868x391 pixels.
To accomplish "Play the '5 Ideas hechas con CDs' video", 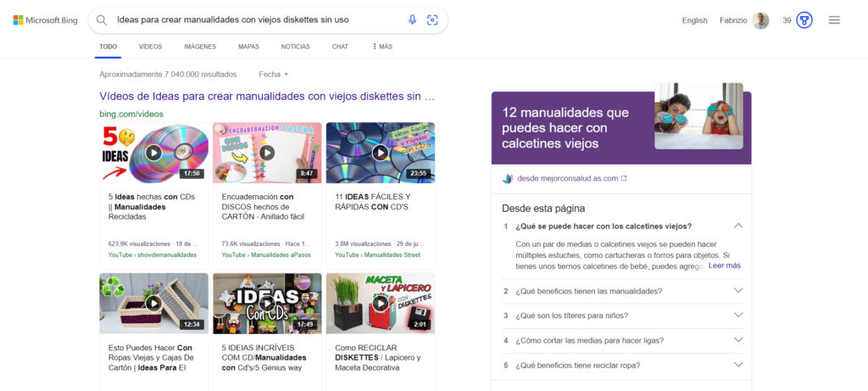I will click(x=153, y=153).
